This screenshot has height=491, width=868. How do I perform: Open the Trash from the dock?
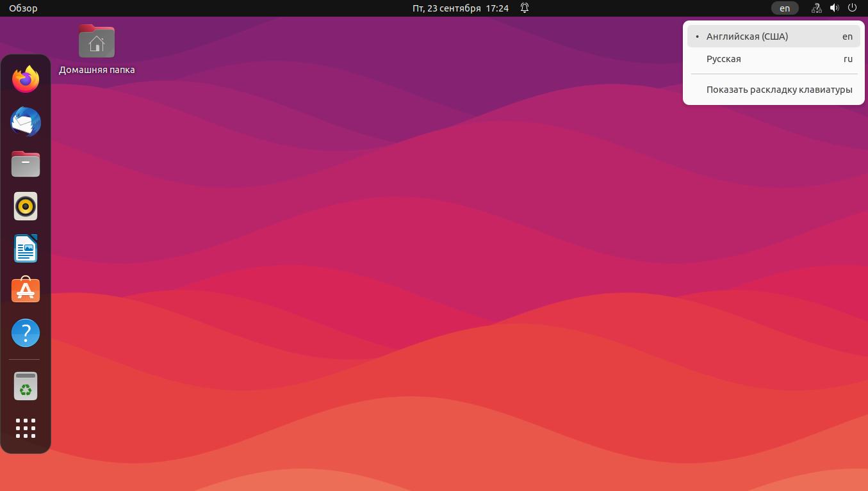pos(25,386)
